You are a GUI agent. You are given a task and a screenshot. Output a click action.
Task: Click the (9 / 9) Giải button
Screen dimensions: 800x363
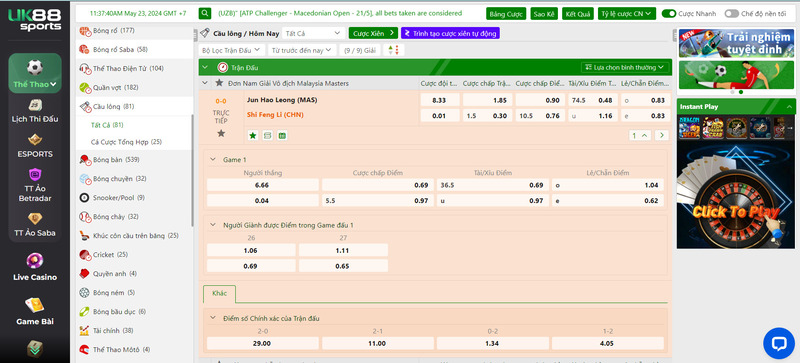pos(360,50)
